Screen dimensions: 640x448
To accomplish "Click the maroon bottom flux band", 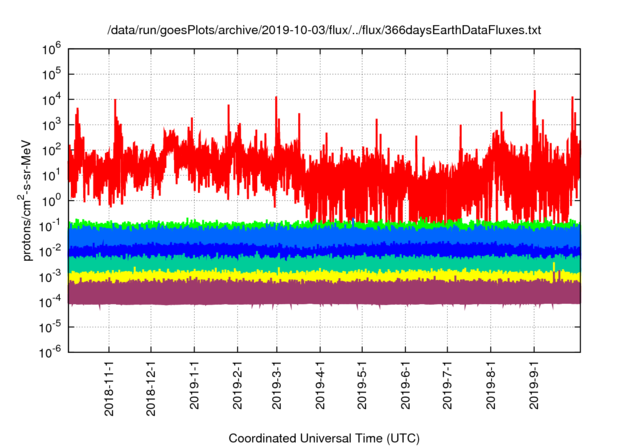I will 300,291.
